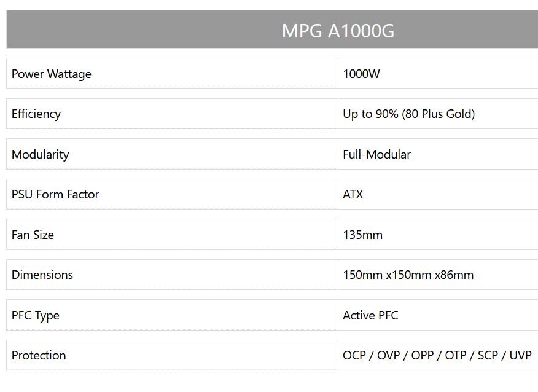The width and height of the screenshot is (538, 392).
Task: Click the Full-Modular value
Action: tap(376, 154)
